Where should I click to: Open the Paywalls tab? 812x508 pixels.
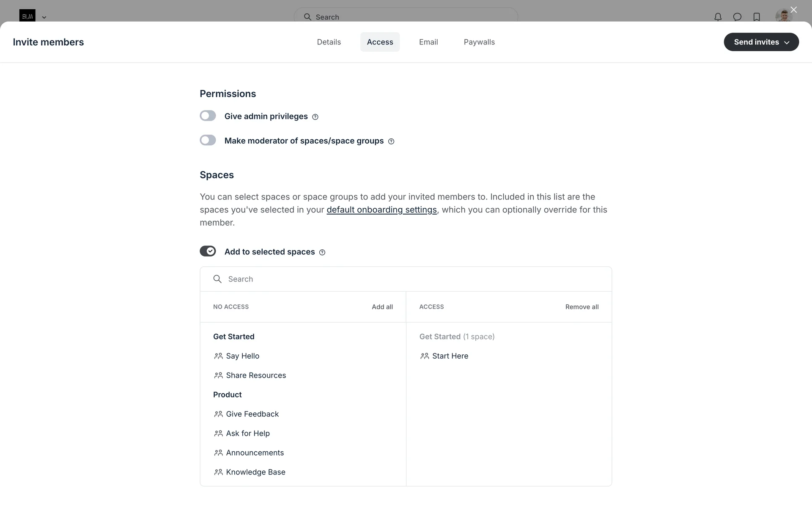tap(479, 42)
